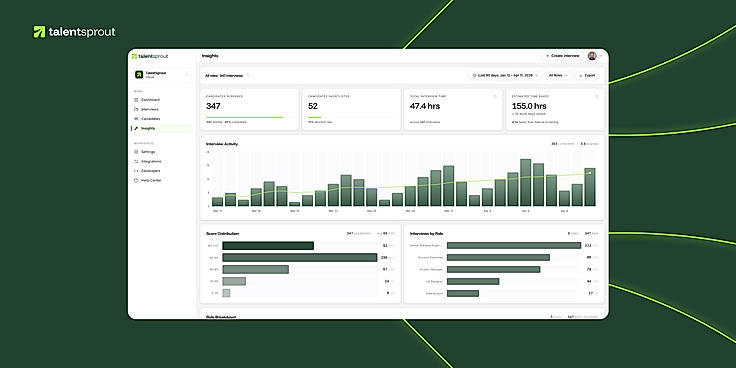Click the Candidates Screened progress bar
Viewport: 736px width, 368px height.
[x=245, y=117]
